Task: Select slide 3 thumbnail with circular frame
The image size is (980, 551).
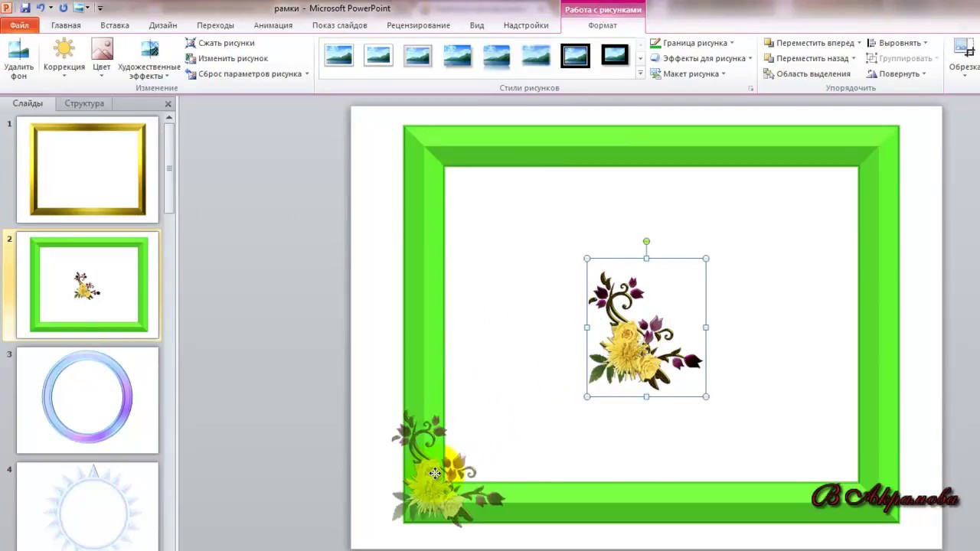Action: [87, 399]
